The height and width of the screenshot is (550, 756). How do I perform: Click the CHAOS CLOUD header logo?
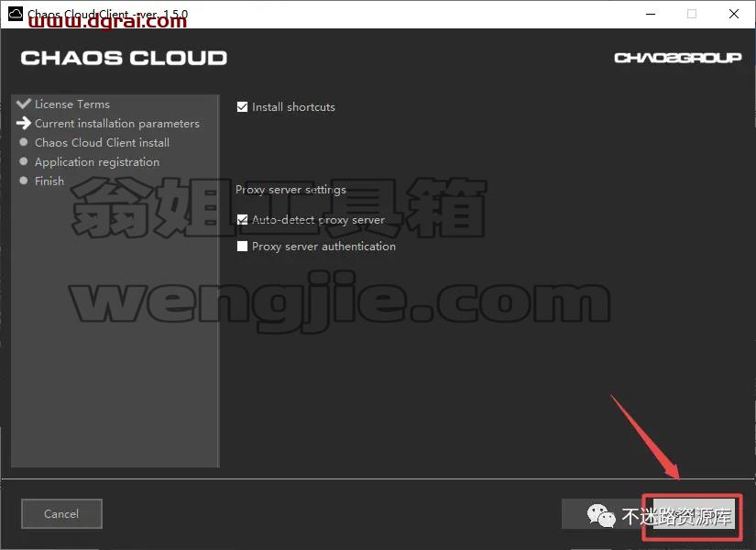124,58
